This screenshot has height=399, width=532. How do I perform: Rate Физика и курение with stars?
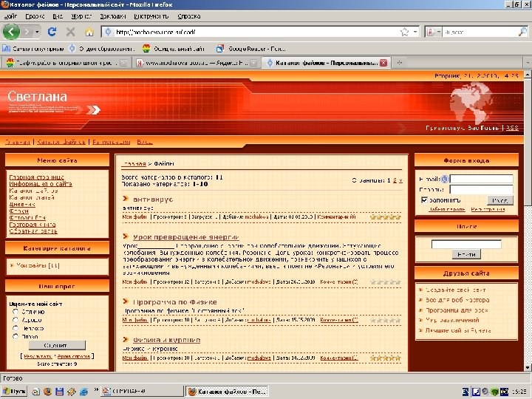coord(386,358)
